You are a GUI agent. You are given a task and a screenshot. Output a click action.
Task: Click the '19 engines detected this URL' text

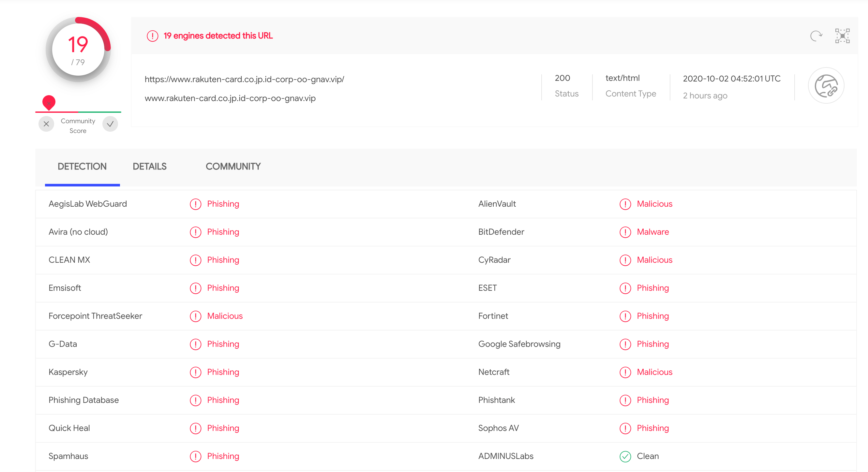(218, 36)
